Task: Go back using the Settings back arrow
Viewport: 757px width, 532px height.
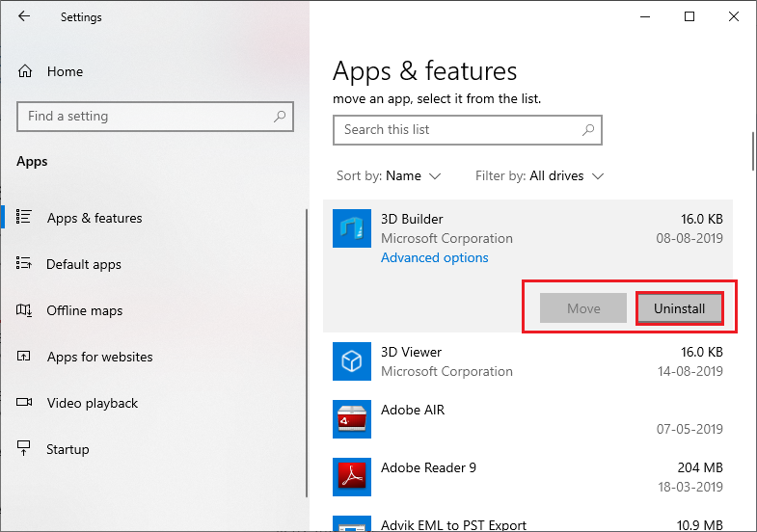Action: click(24, 16)
